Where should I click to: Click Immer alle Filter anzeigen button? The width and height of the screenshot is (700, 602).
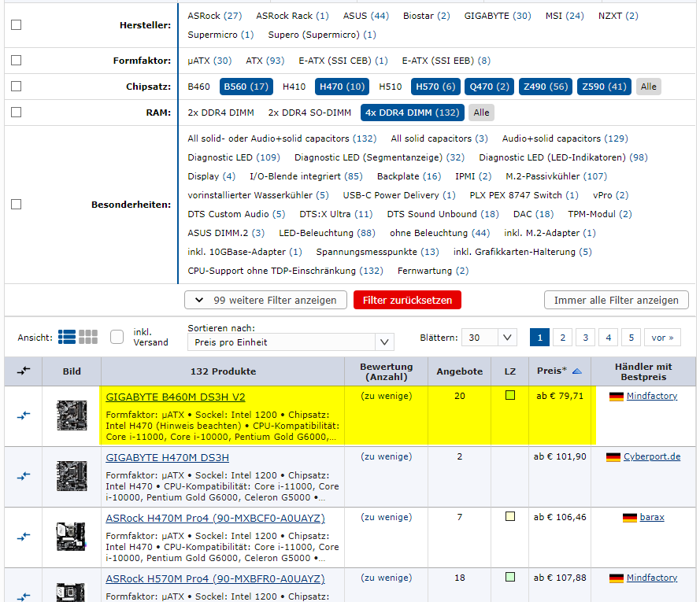point(616,301)
